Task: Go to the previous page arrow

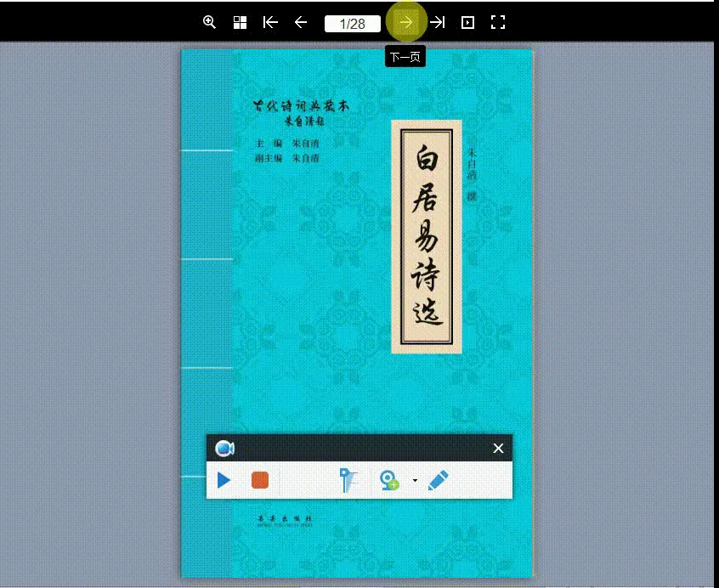Action: pos(301,22)
